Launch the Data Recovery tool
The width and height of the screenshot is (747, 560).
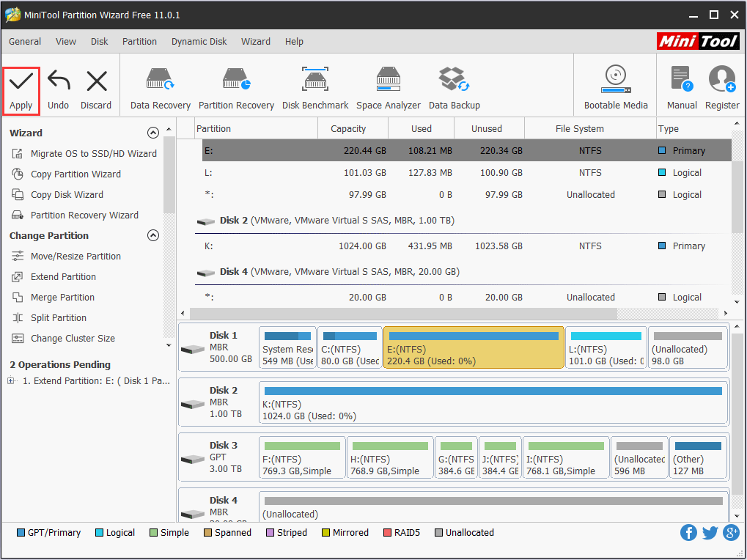coord(160,89)
